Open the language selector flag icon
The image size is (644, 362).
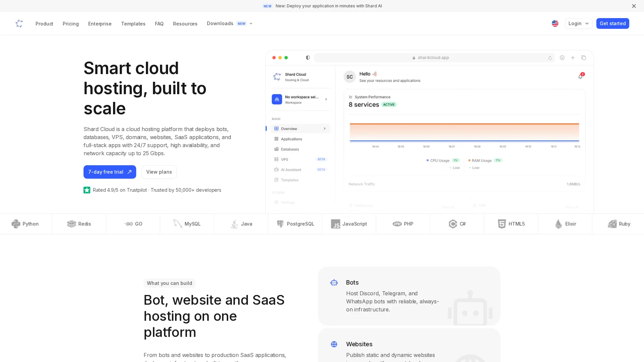click(x=555, y=23)
